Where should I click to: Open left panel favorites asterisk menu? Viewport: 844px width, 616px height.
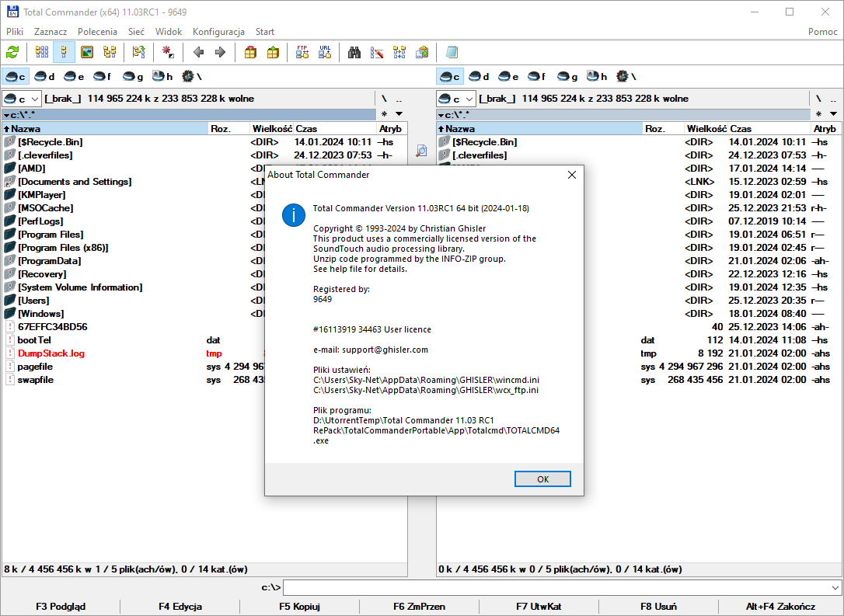coord(385,114)
